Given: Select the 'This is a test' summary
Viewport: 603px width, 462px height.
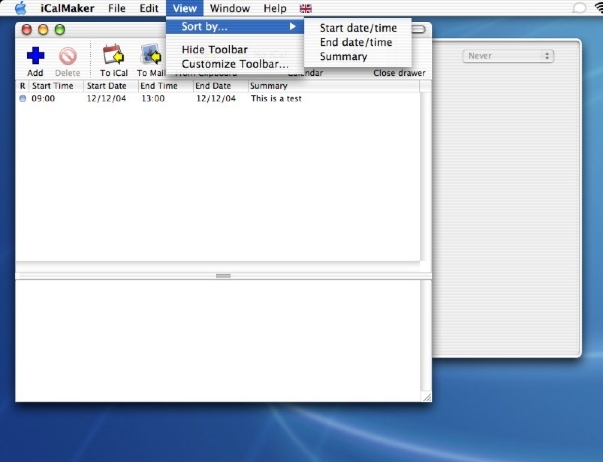Looking at the screenshot, I should coord(276,98).
